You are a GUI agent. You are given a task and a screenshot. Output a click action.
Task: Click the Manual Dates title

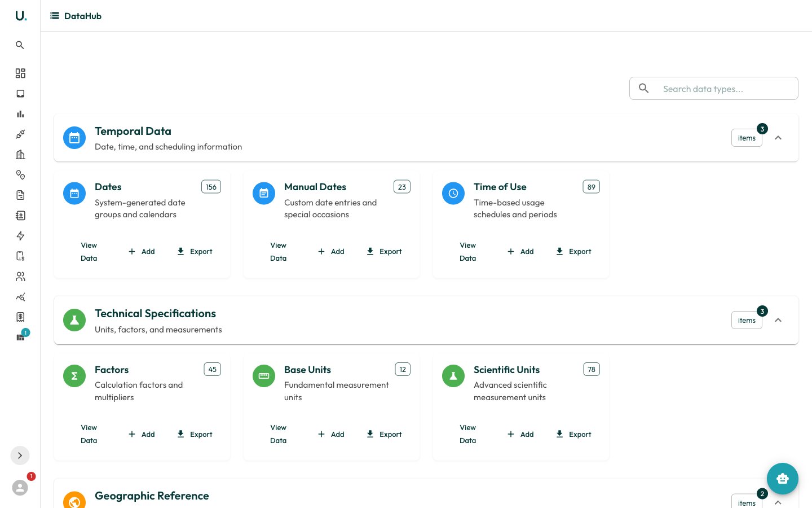(315, 187)
